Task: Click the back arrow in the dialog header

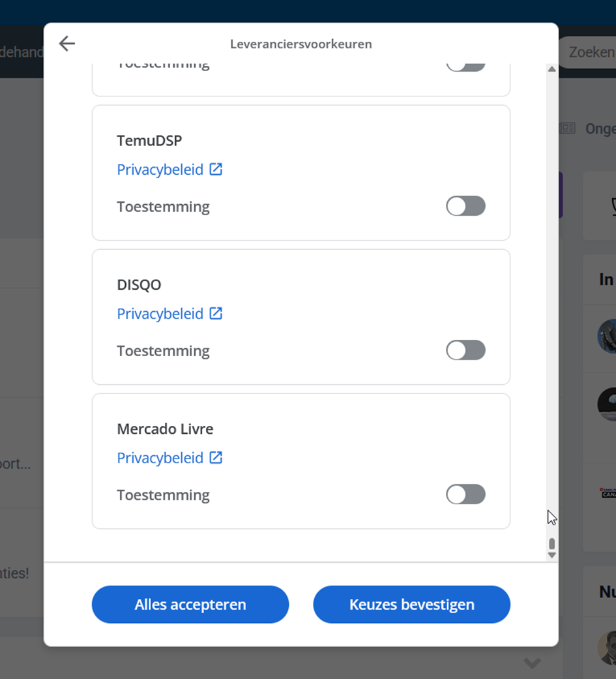Action: point(66,44)
